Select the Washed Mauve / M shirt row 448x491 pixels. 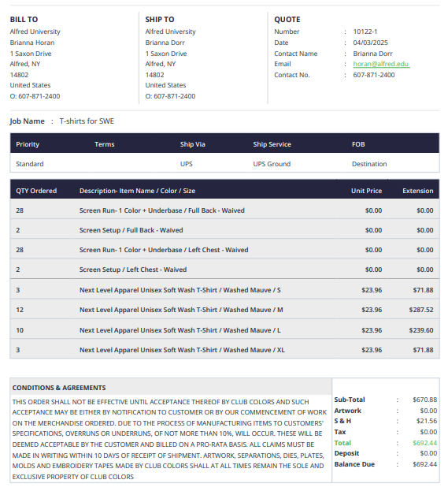tap(224, 310)
